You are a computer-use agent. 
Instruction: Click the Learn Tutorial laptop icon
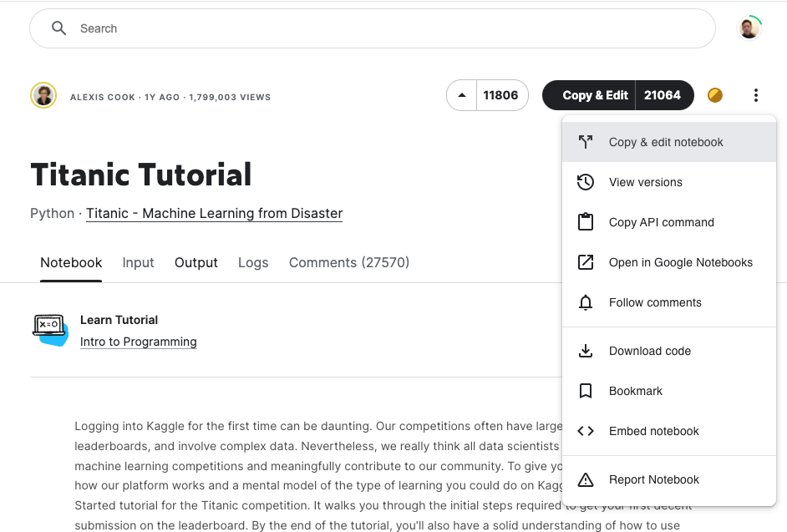point(50,330)
